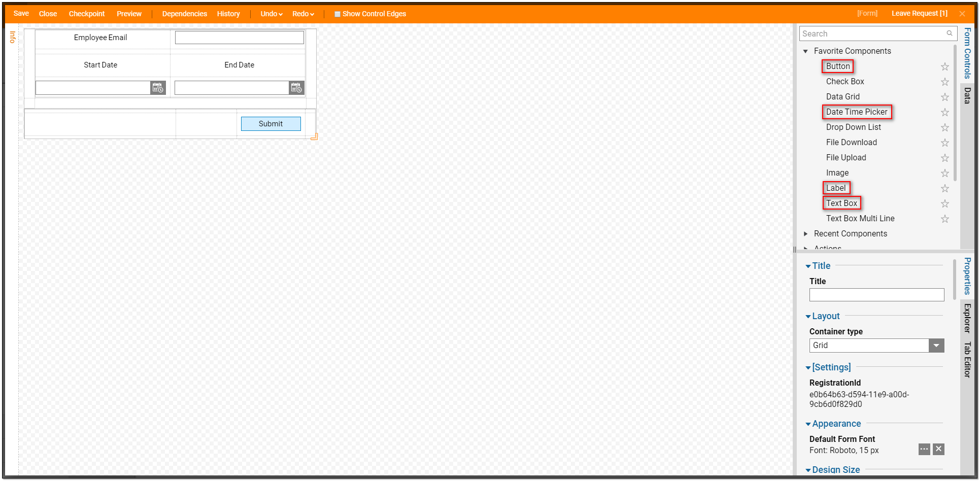Viewport: 980px width, 481px height.
Task: Select Text Box Multi Line component
Action: 860,219
